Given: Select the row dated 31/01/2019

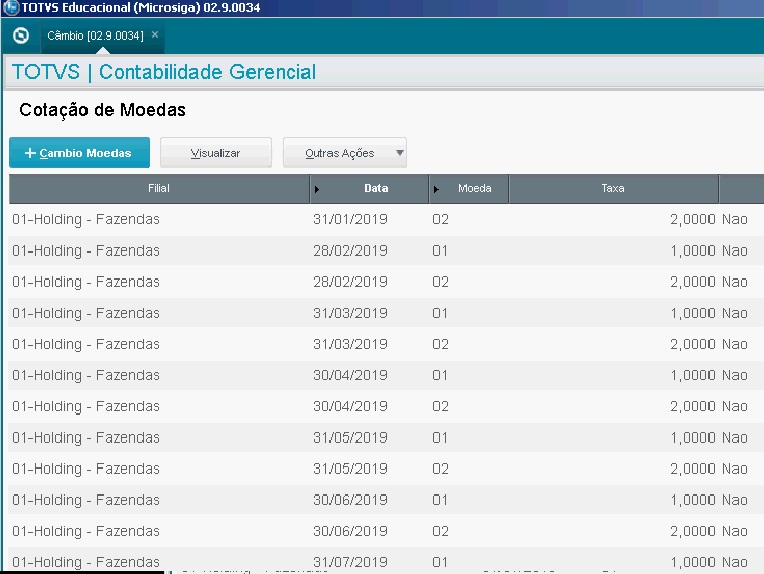Looking at the screenshot, I should coord(386,219).
